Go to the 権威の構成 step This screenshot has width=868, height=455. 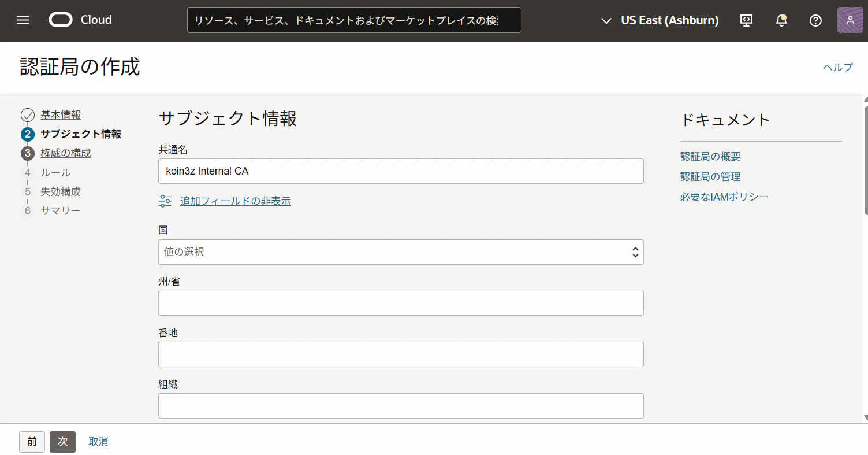66,153
